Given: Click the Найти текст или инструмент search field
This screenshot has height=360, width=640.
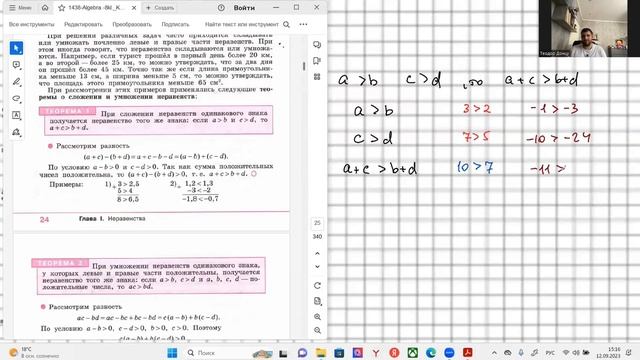Looking at the screenshot, I should click(242, 24).
